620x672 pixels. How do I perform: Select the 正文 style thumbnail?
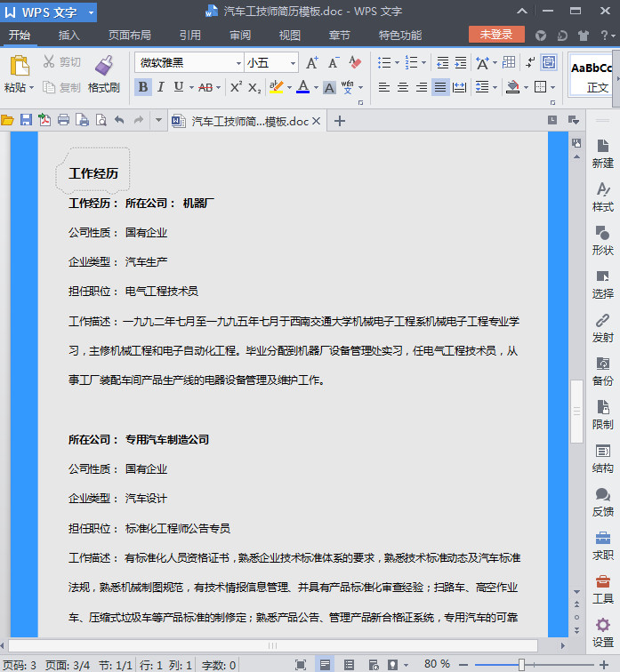click(592, 76)
